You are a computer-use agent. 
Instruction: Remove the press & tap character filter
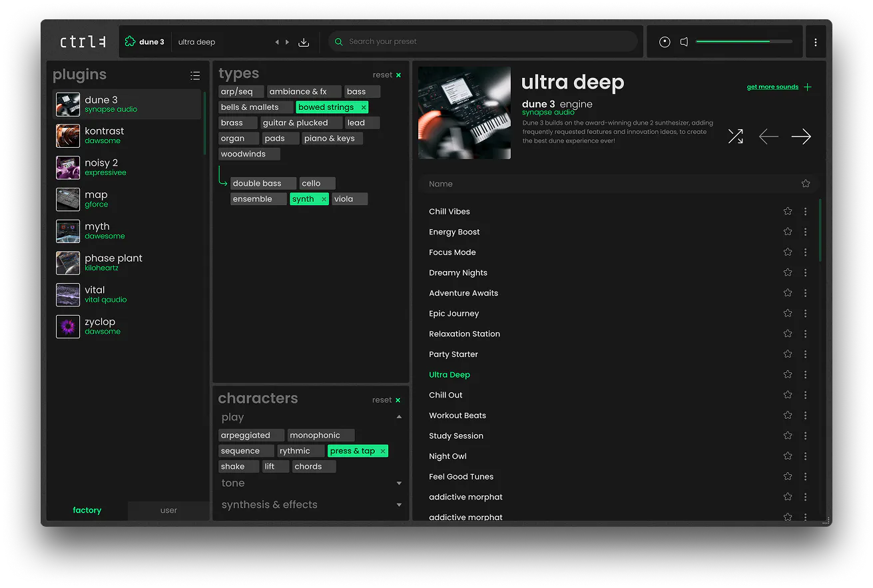pos(383,451)
